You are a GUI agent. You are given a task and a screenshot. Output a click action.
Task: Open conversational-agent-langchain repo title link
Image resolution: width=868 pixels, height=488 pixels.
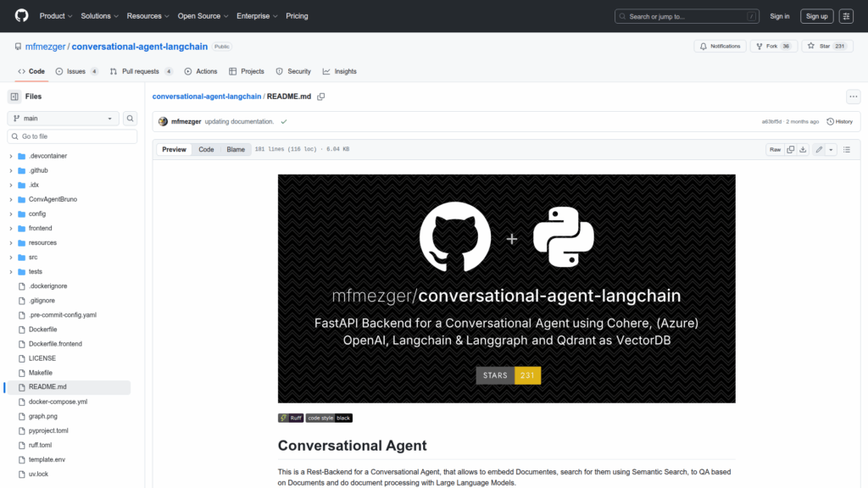pyautogui.click(x=140, y=47)
